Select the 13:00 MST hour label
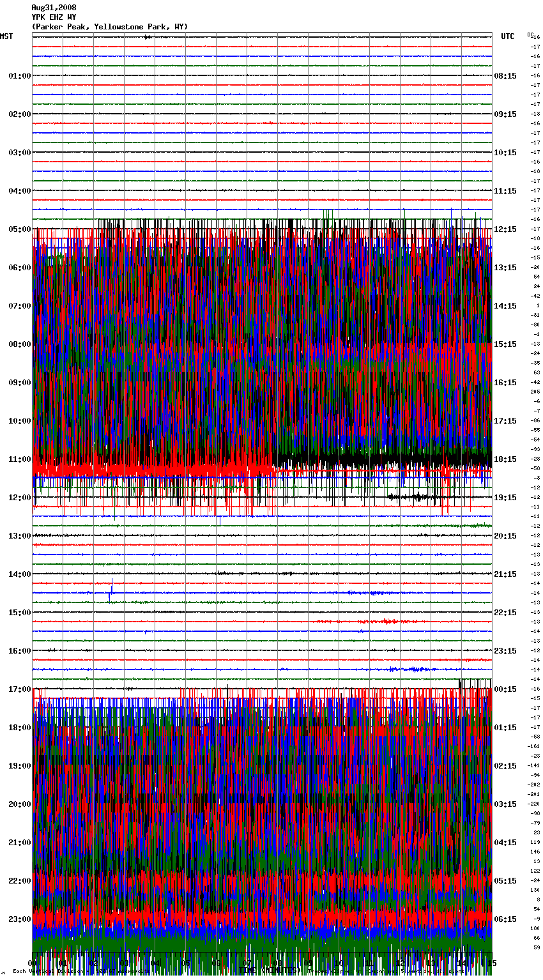 point(19,536)
